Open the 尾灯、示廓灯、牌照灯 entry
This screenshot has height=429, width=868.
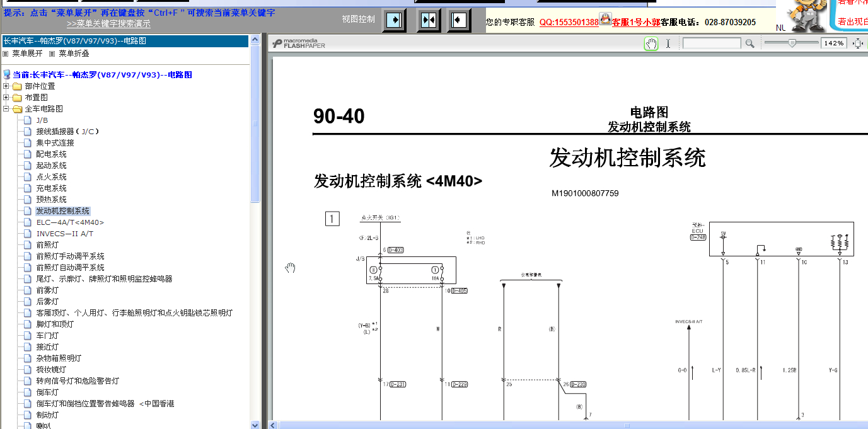104,278
